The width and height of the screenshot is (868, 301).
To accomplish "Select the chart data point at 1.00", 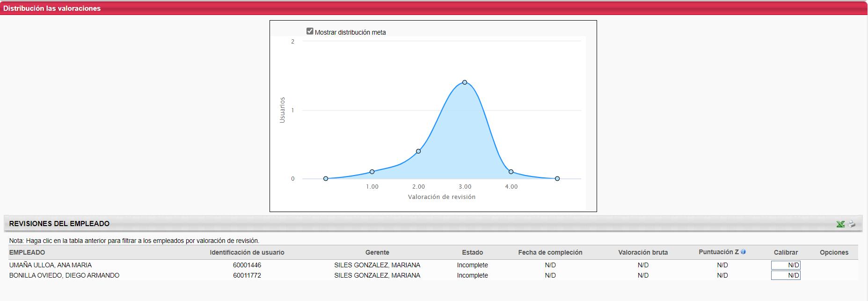I will (x=372, y=172).
